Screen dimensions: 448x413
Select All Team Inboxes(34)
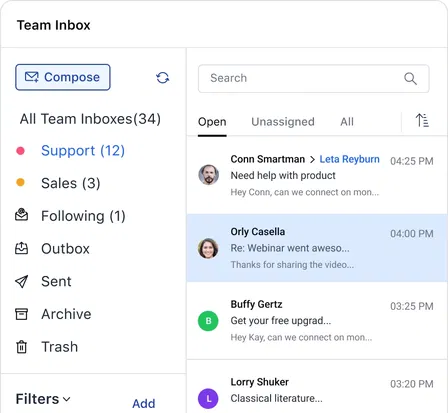pyautogui.click(x=90, y=119)
